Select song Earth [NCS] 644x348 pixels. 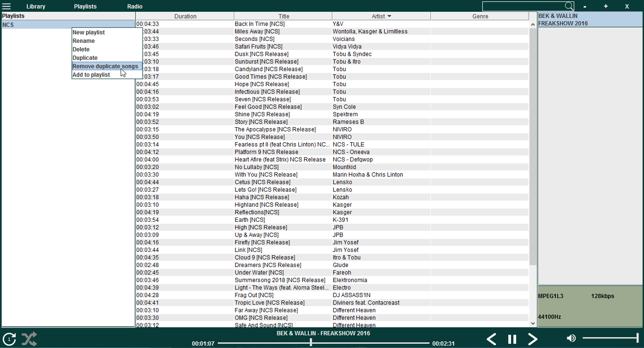250,220
